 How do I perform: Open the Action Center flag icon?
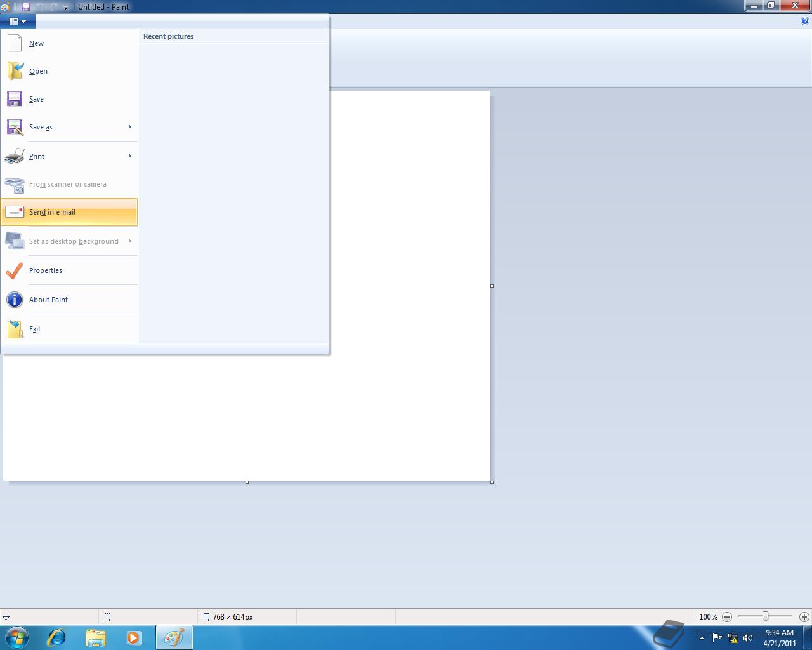pos(717,638)
